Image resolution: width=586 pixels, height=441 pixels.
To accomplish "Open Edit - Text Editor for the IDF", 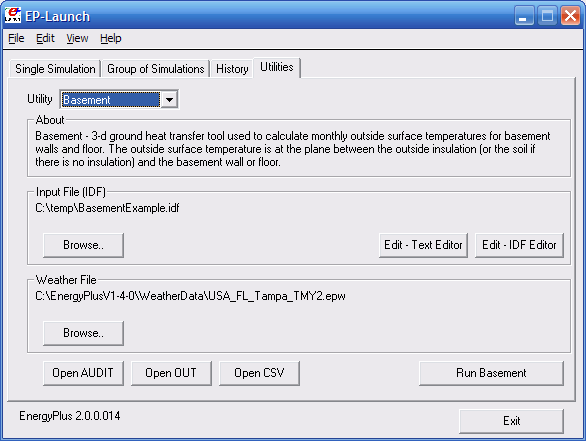I will [x=423, y=245].
